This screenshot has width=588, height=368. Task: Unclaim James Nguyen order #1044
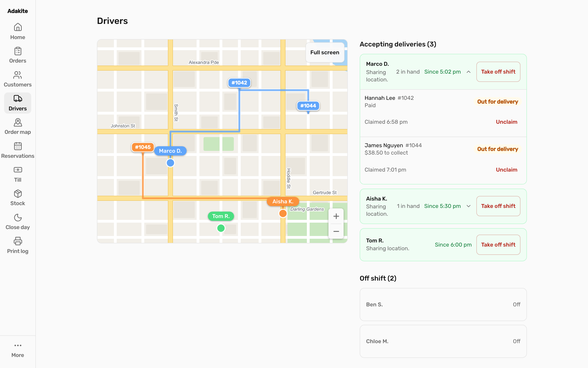coord(506,170)
